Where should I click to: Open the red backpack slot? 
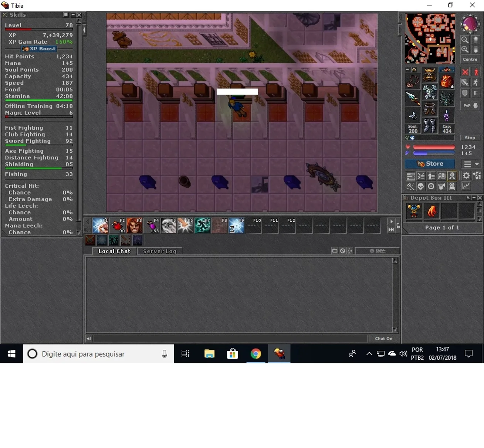pos(447,81)
